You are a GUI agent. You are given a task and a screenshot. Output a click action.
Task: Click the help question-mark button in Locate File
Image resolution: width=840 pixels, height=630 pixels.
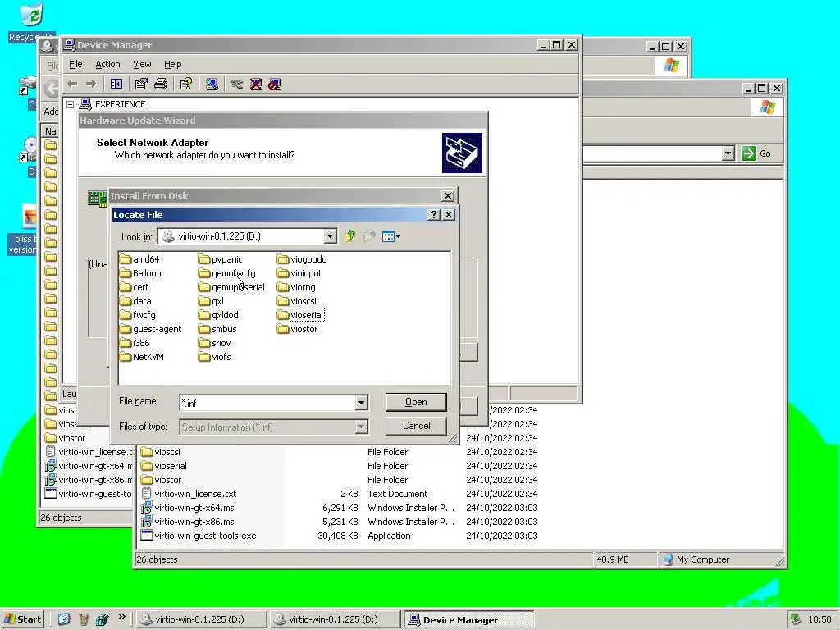(x=434, y=215)
